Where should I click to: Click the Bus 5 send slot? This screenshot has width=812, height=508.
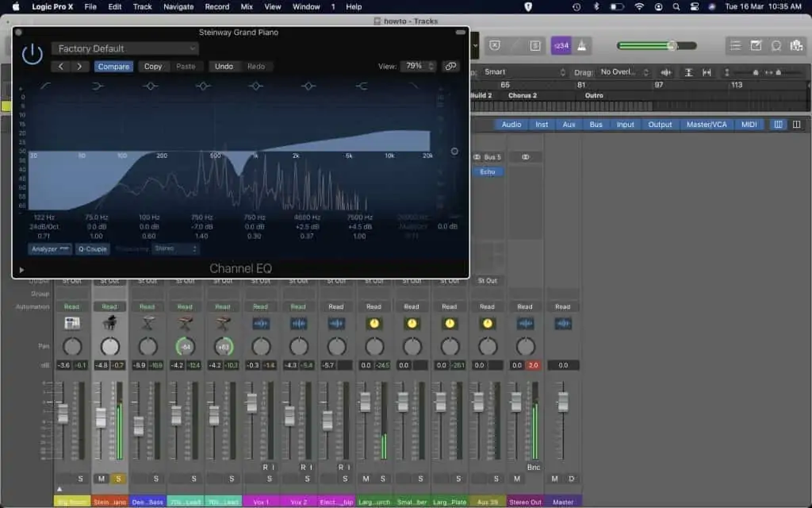point(488,157)
